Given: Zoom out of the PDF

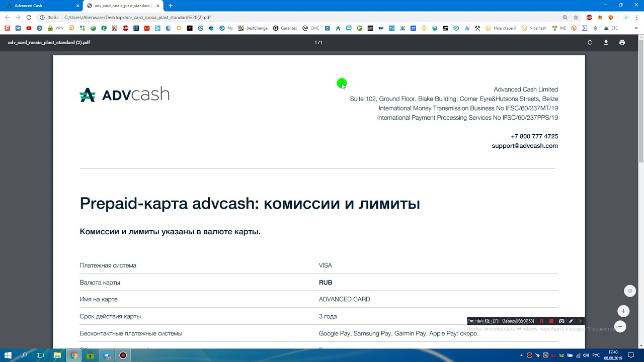Looking at the screenshot, I should [x=620, y=326].
